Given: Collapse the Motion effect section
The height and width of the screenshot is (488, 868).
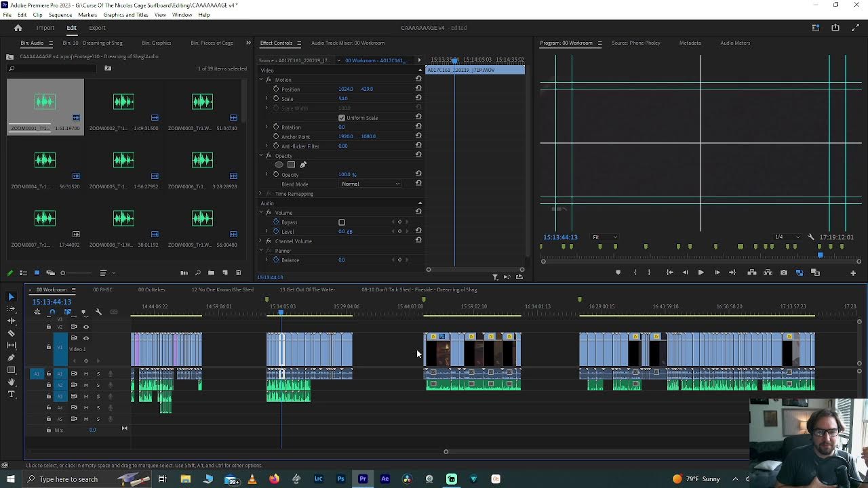Looking at the screenshot, I should (x=261, y=80).
